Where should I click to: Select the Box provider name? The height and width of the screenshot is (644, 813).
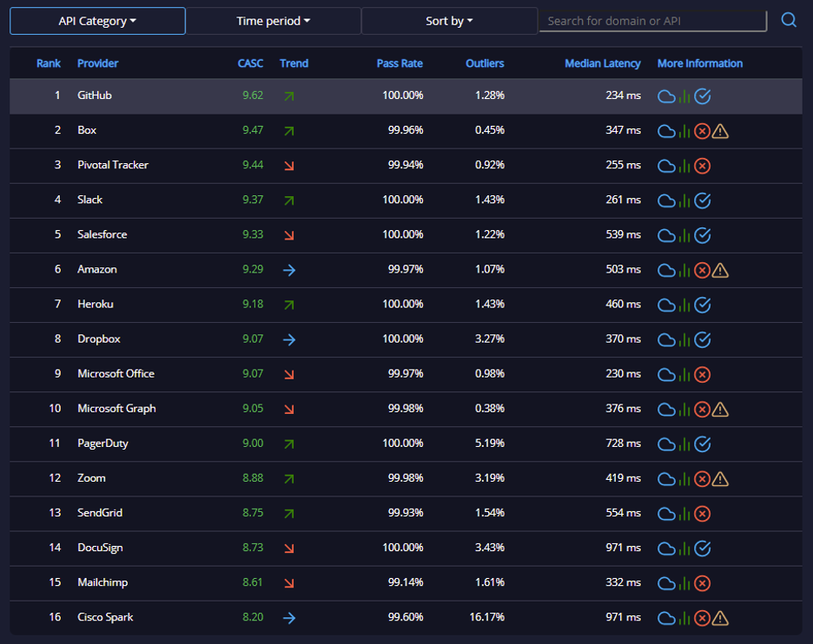coord(87,130)
